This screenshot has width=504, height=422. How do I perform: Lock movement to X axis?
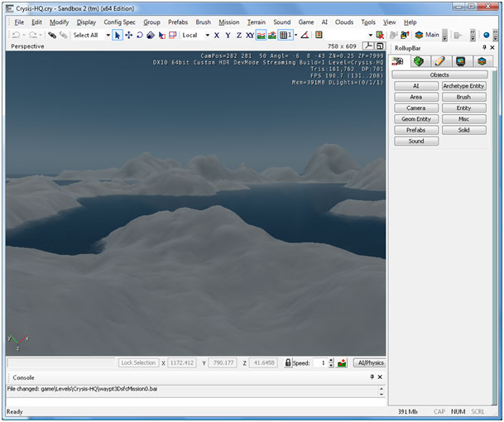click(217, 35)
